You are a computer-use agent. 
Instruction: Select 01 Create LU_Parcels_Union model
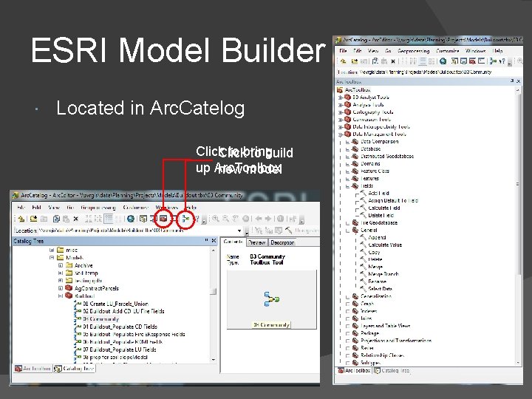click(x=115, y=304)
